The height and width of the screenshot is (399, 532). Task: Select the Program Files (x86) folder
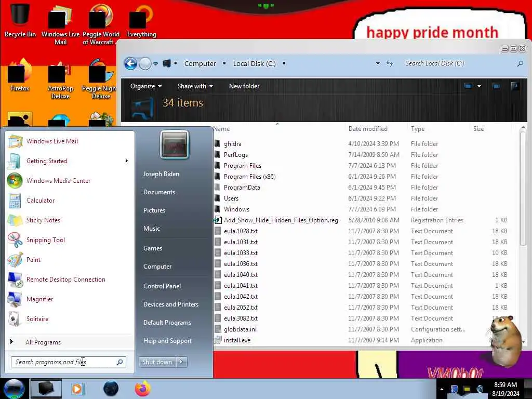(x=250, y=177)
